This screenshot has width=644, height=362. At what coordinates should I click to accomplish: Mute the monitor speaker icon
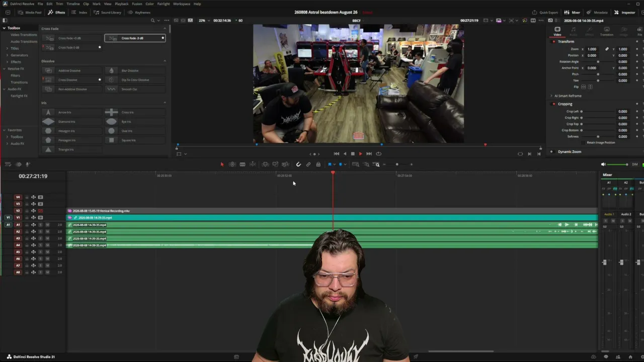click(603, 164)
